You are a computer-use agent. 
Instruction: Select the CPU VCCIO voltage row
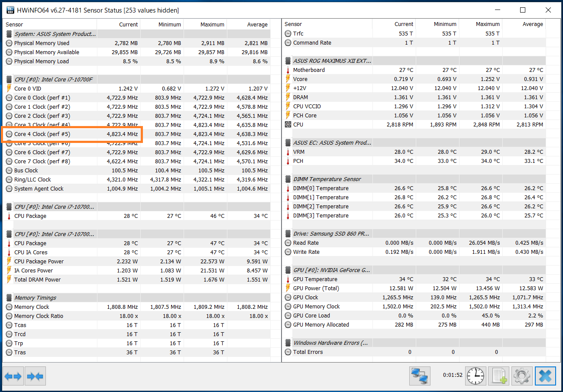coord(414,106)
